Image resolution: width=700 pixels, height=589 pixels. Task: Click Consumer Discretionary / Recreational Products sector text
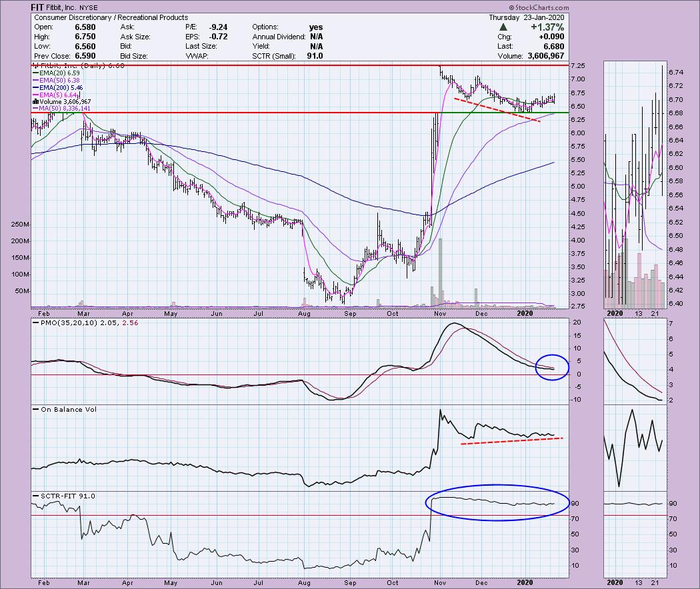click(x=111, y=17)
